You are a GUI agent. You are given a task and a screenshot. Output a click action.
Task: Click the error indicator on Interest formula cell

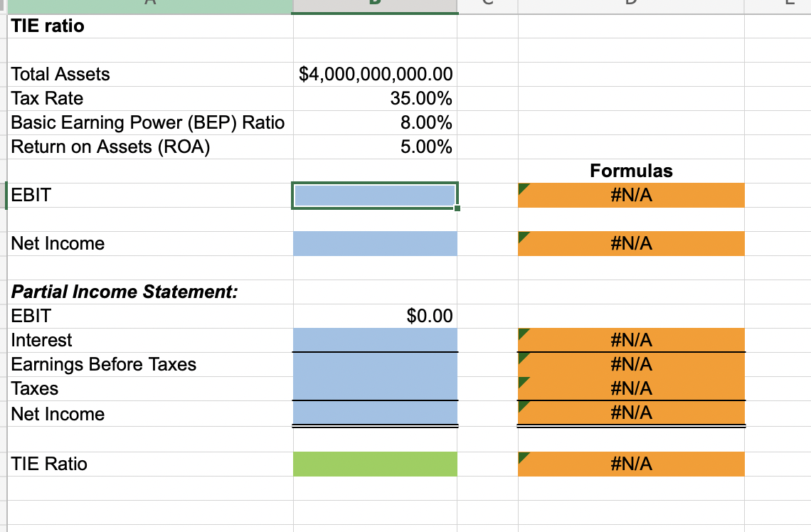523,332
